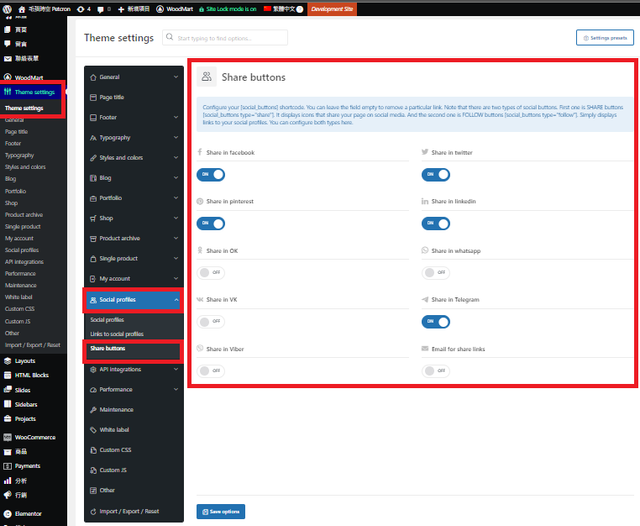
Task: Expand the Blog section chevron
Action: [x=176, y=178]
